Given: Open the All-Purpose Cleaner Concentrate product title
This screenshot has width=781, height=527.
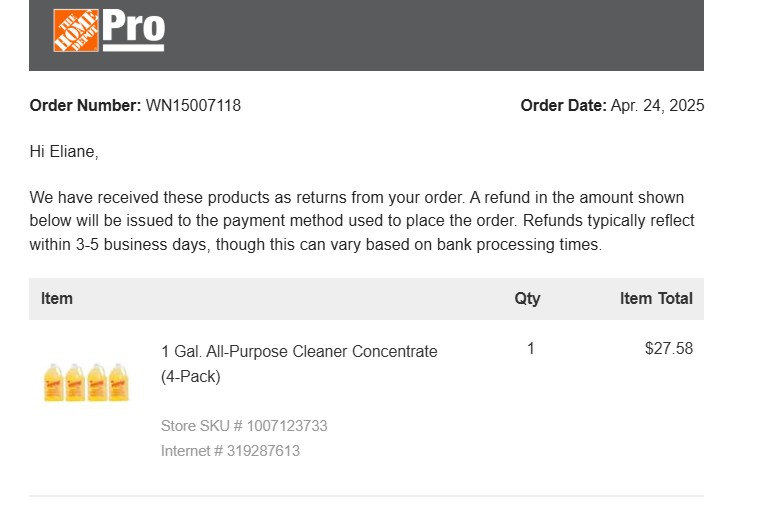Looking at the screenshot, I should pos(299,364).
